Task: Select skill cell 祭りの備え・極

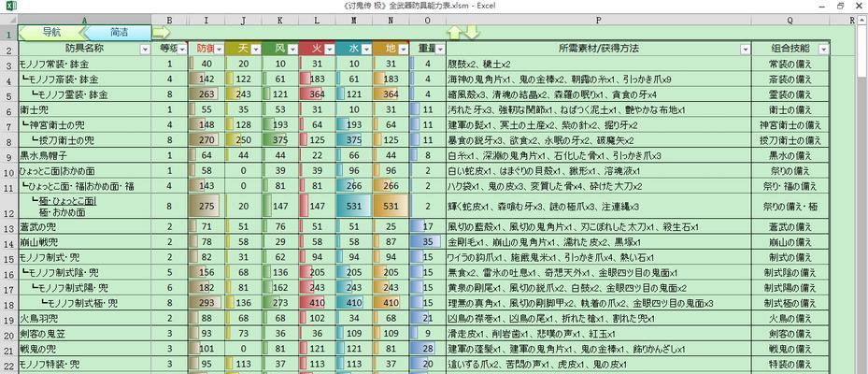Action: [790, 206]
